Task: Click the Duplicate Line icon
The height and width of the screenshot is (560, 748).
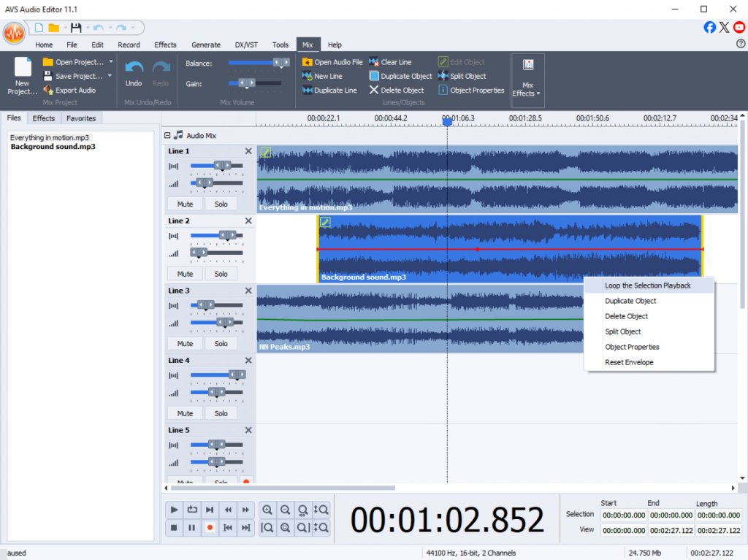Action: pyautogui.click(x=308, y=91)
